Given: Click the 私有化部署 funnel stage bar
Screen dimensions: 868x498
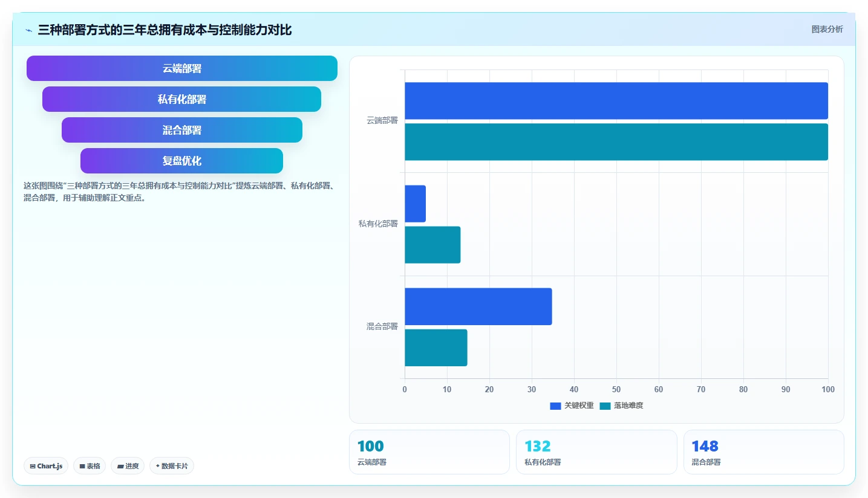Looking at the screenshot, I should click(182, 99).
